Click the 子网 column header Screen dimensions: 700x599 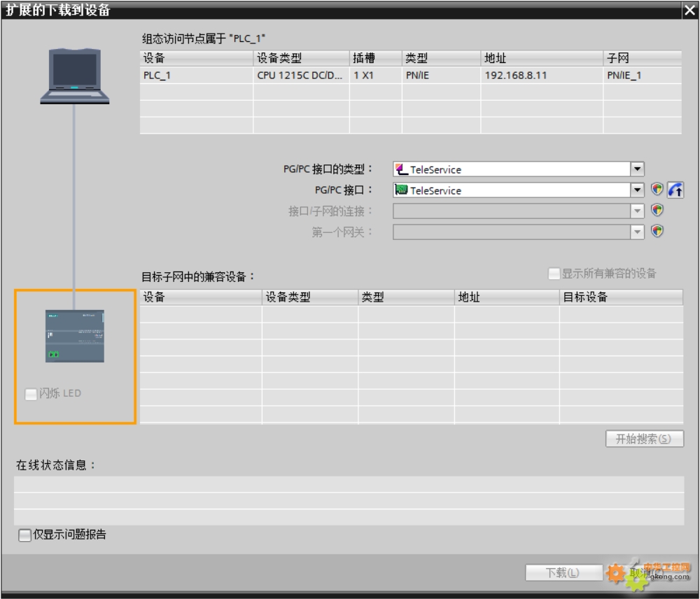tap(642, 58)
